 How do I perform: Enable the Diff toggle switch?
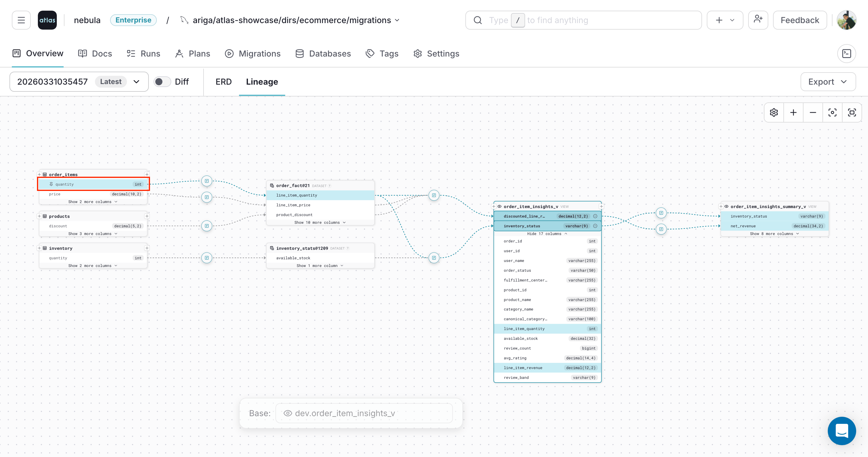point(162,82)
